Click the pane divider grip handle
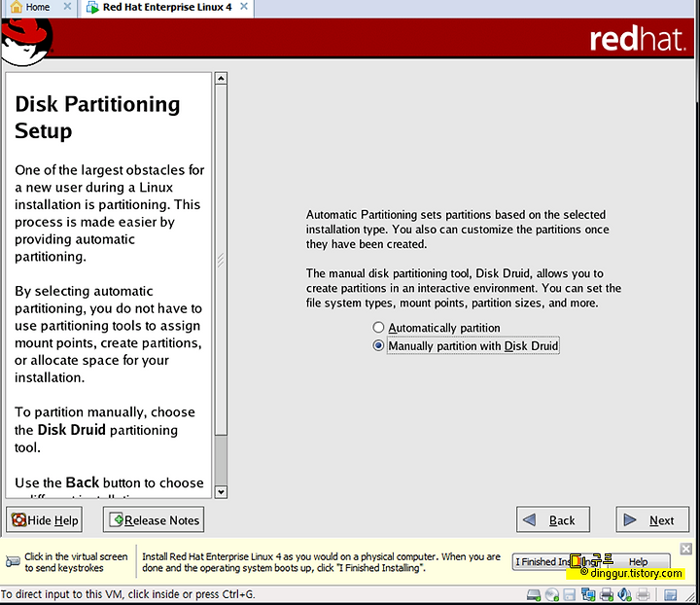The width and height of the screenshot is (700, 605). [x=221, y=260]
